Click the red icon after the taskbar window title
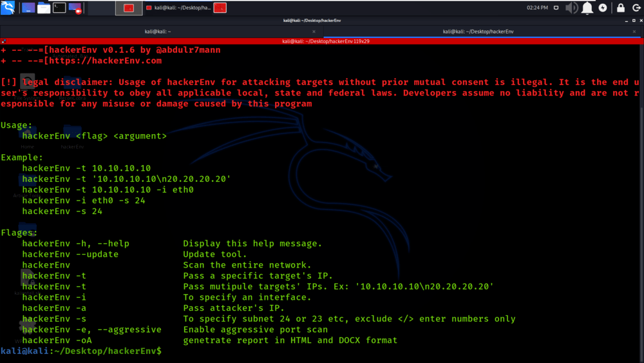The height and width of the screenshot is (363, 644). pos(220,8)
